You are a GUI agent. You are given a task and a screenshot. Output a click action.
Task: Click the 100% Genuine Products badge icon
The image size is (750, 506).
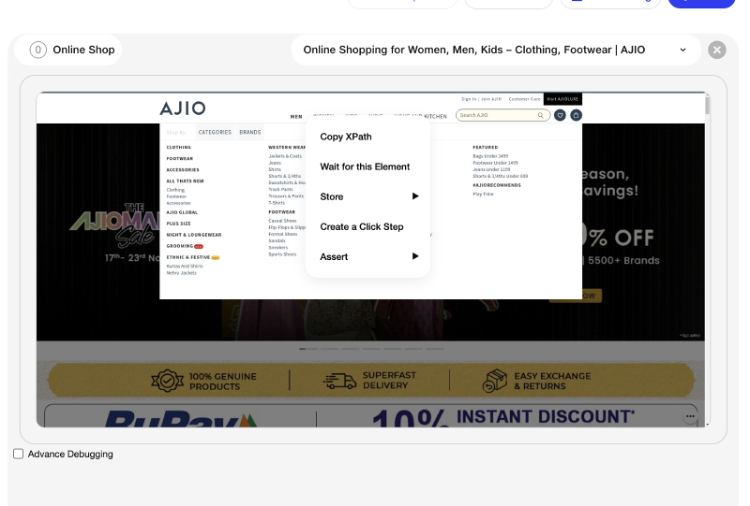pos(167,381)
